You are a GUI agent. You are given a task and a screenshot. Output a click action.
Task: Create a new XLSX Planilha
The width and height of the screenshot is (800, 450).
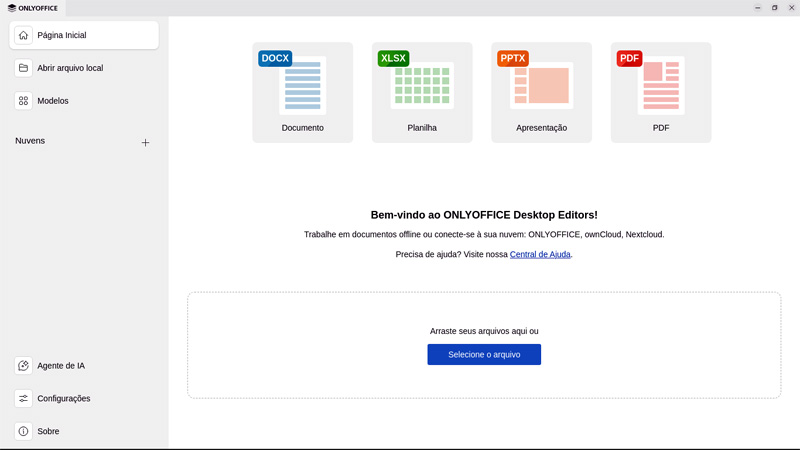point(422,92)
